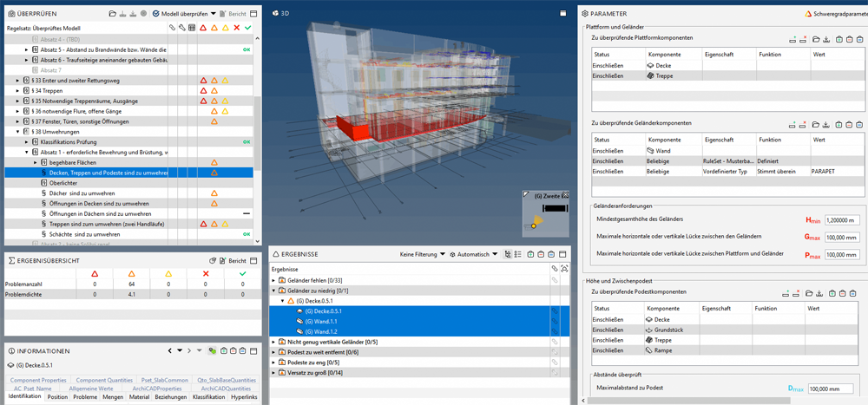Expand Geländer fehlen [0/33] results

(274, 280)
